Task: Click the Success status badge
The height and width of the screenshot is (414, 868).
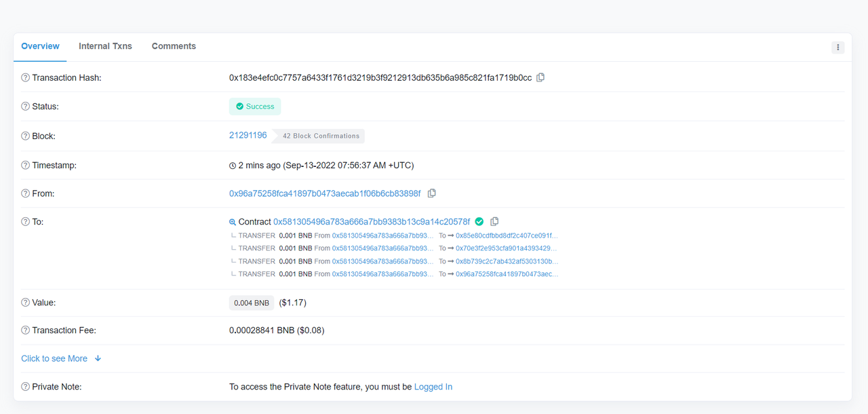Action: pos(255,107)
